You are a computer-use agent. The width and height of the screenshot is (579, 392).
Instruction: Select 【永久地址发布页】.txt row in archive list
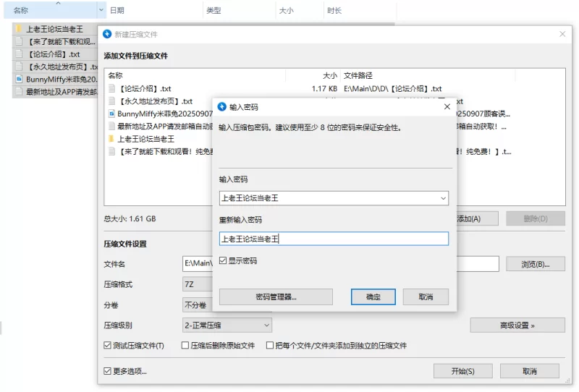(159, 101)
